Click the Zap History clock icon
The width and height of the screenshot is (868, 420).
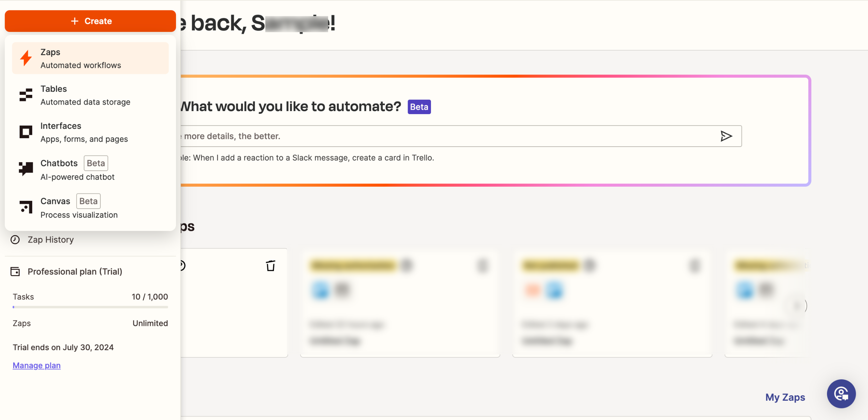(x=15, y=240)
